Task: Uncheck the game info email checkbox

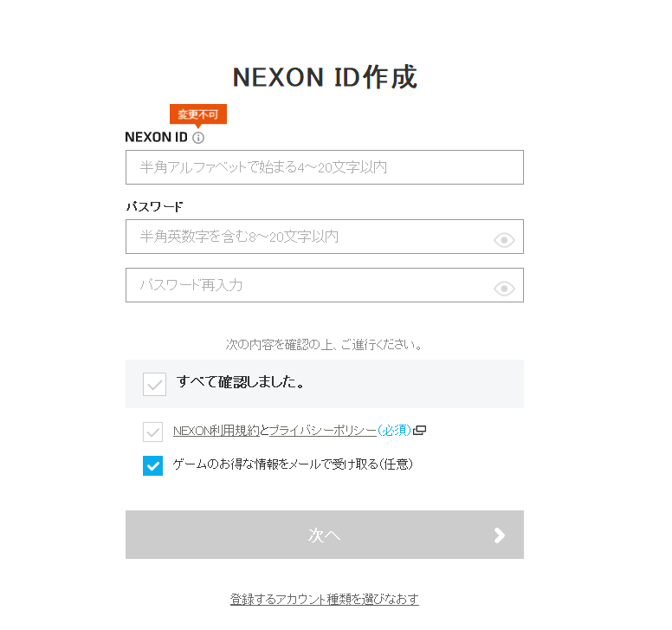Action: click(x=153, y=466)
